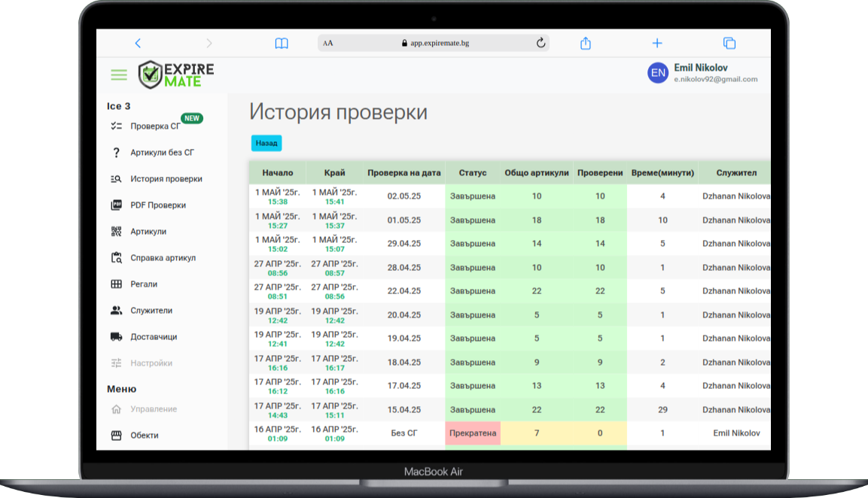The height and width of the screenshot is (498, 868).
Task: Select the Артикули QR code icon
Action: 116,232
